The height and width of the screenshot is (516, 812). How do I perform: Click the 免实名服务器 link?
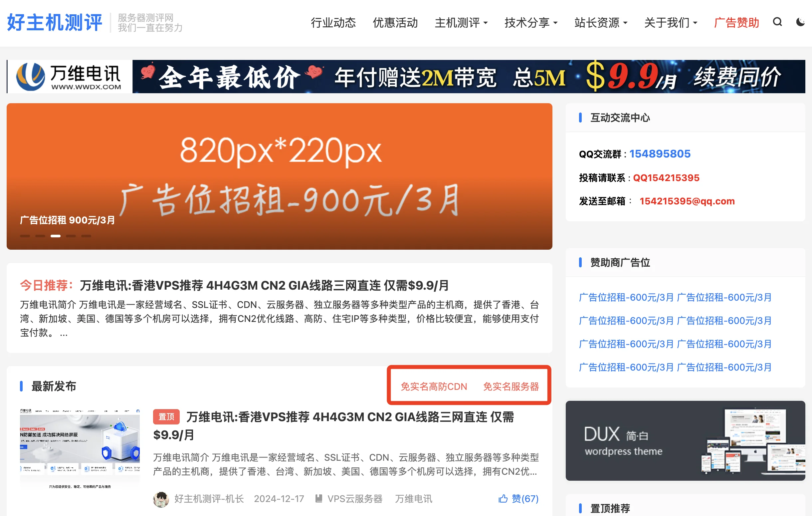511,387
